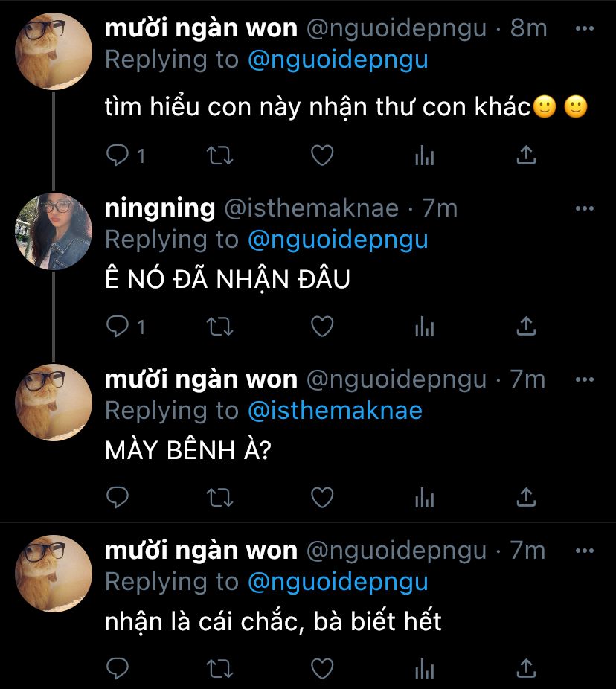The width and height of the screenshot is (616, 689).
Task: View analytics for 'Ê NÓ ĐÃ NHẬN ĐÂU' tweet
Action: pyautogui.click(x=424, y=326)
